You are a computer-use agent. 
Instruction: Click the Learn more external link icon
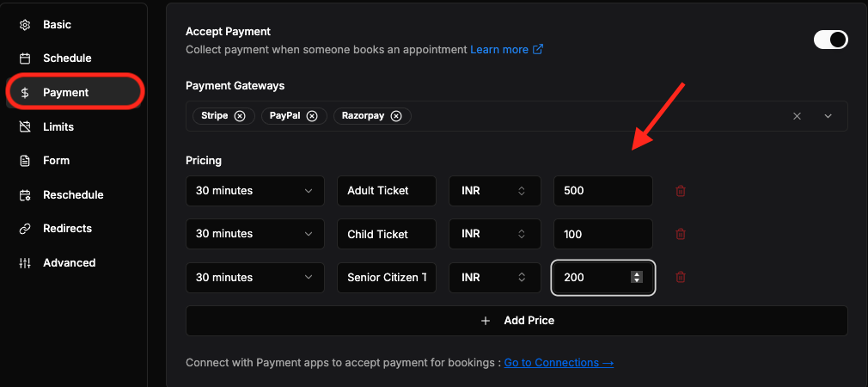(x=537, y=49)
